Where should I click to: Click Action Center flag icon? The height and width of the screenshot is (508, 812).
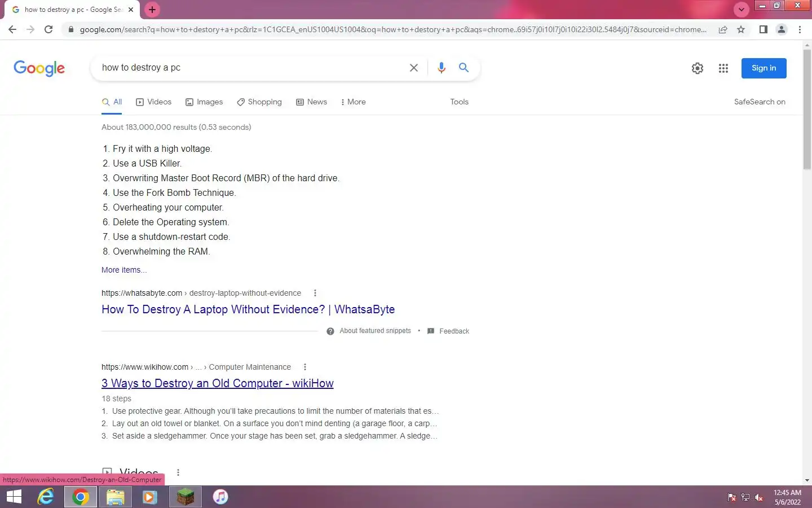click(732, 497)
